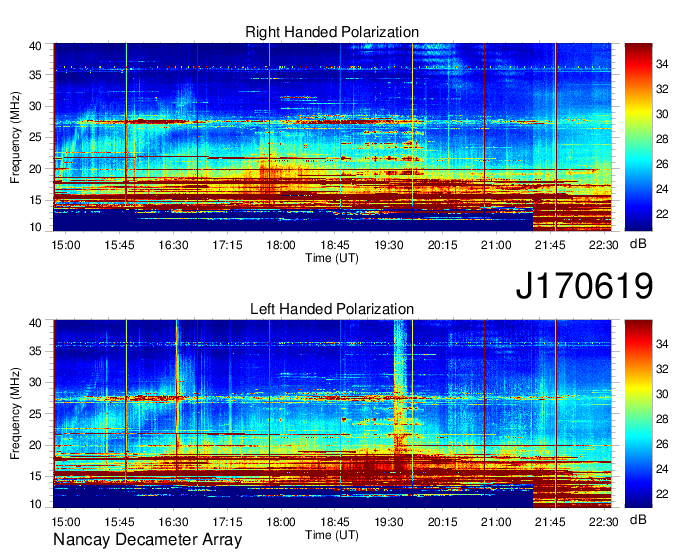Click the "Right Handed Polarization" plot title
This screenshot has width=680, height=552.
tap(332, 32)
